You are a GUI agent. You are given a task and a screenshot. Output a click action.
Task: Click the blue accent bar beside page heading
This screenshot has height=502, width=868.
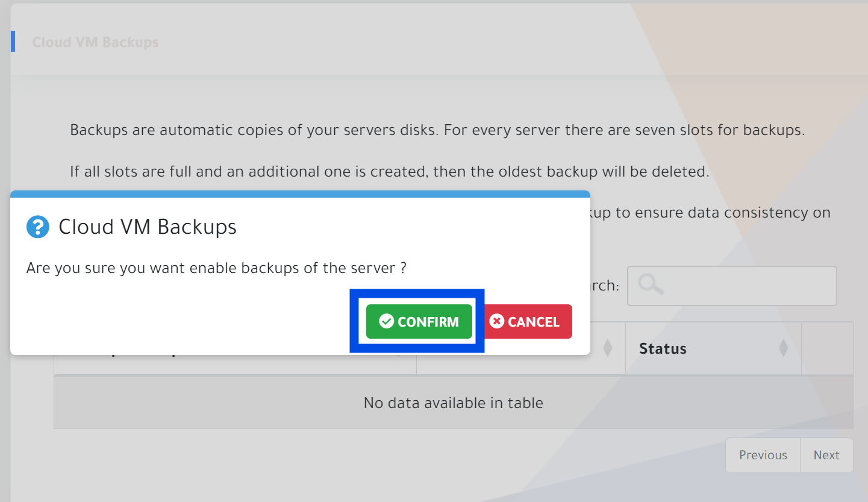coord(13,41)
